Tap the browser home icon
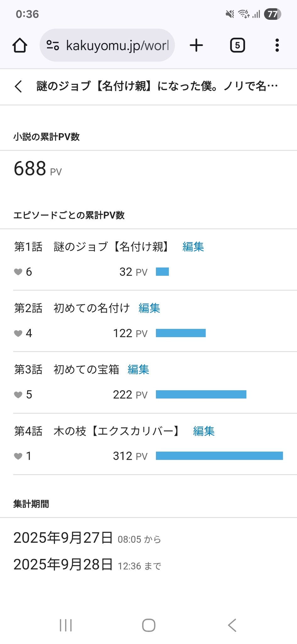Screen dimensions: 297x644 20,45
